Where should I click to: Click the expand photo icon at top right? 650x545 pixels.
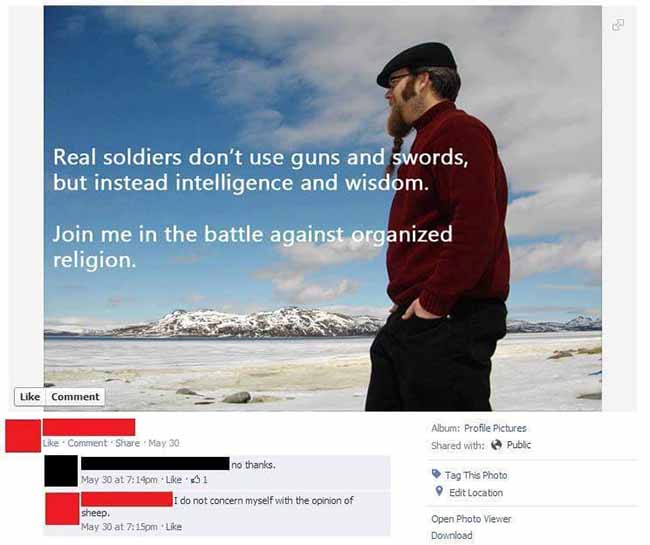point(618,25)
